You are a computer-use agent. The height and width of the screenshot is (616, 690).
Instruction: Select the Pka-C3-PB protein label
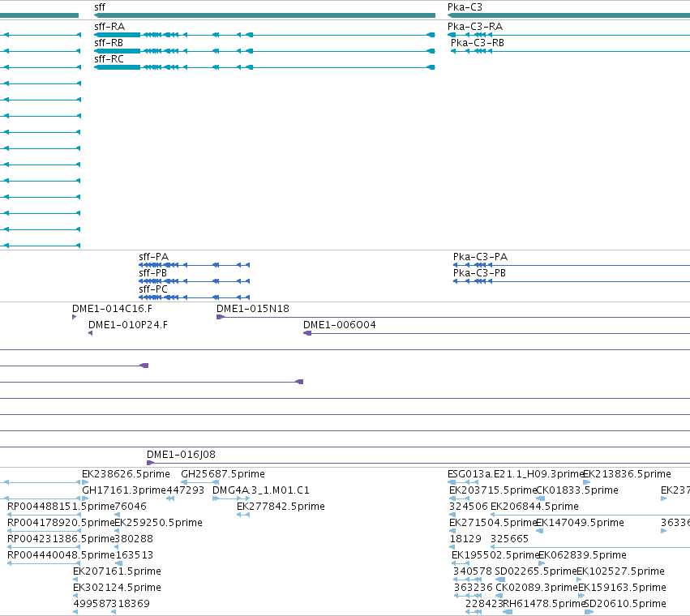[x=479, y=273]
